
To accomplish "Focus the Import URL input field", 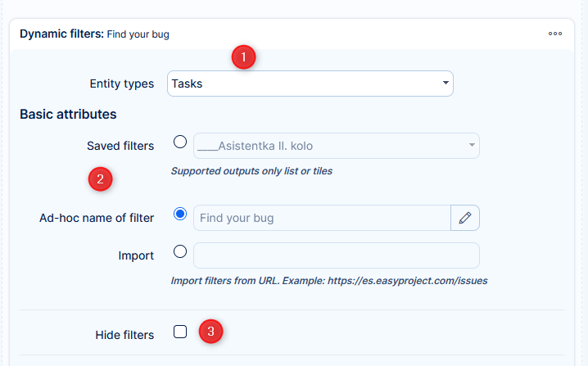I will [x=336, y=255].
